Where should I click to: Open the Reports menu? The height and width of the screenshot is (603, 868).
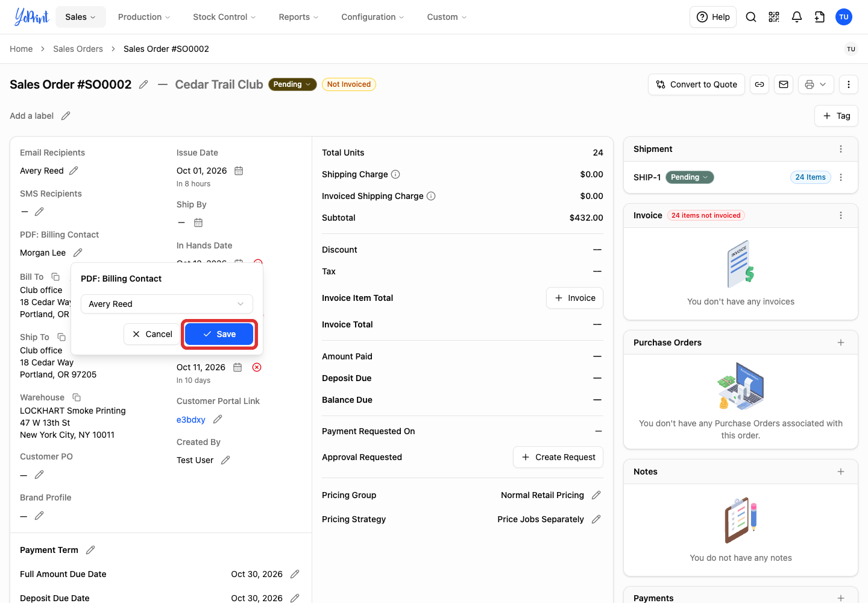[x=298, y=17]
